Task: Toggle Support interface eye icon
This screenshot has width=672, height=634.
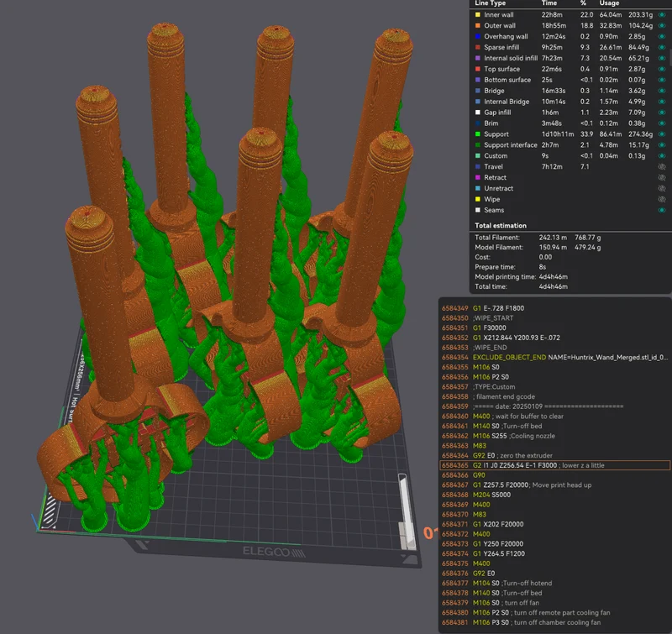Action: coord(662,144)
